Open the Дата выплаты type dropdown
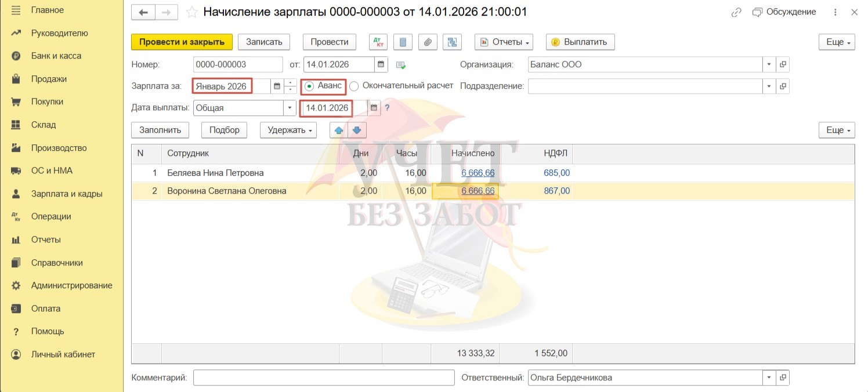Viewport: 868px width, 392px height. (x=290, y=108)
